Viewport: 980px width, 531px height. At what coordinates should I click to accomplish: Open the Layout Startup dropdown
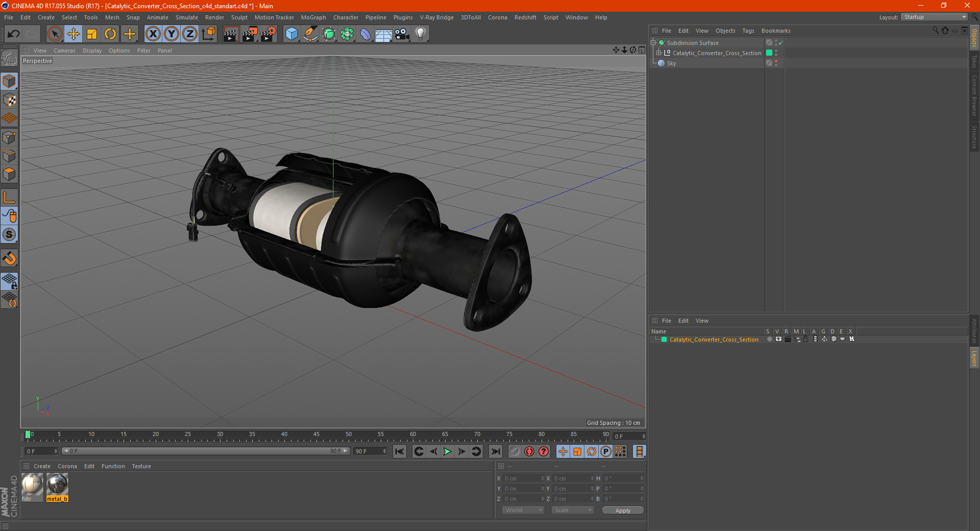(935, 17)
